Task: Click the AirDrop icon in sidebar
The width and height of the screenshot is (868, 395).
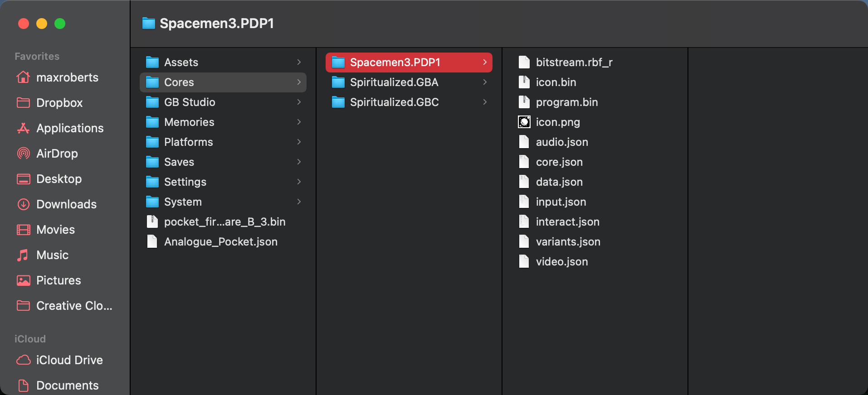Action: tap(23, 154)
